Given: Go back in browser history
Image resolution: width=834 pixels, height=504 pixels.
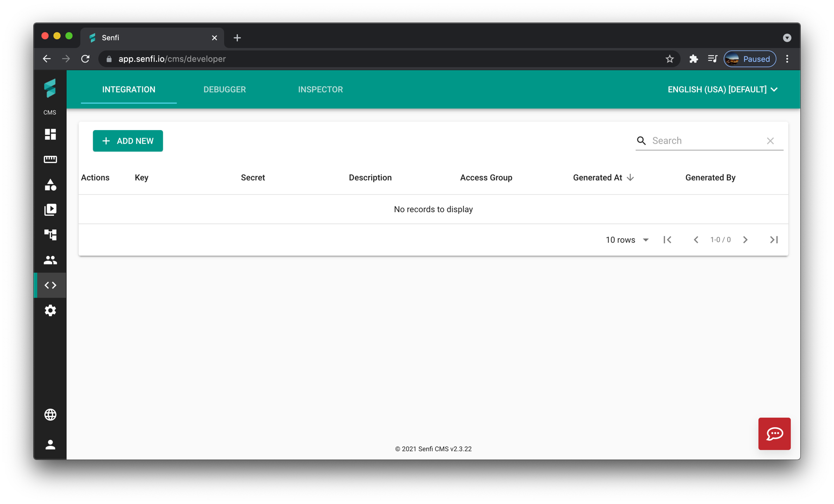Looking at the screenshot, I should click(x=47, y=59).
